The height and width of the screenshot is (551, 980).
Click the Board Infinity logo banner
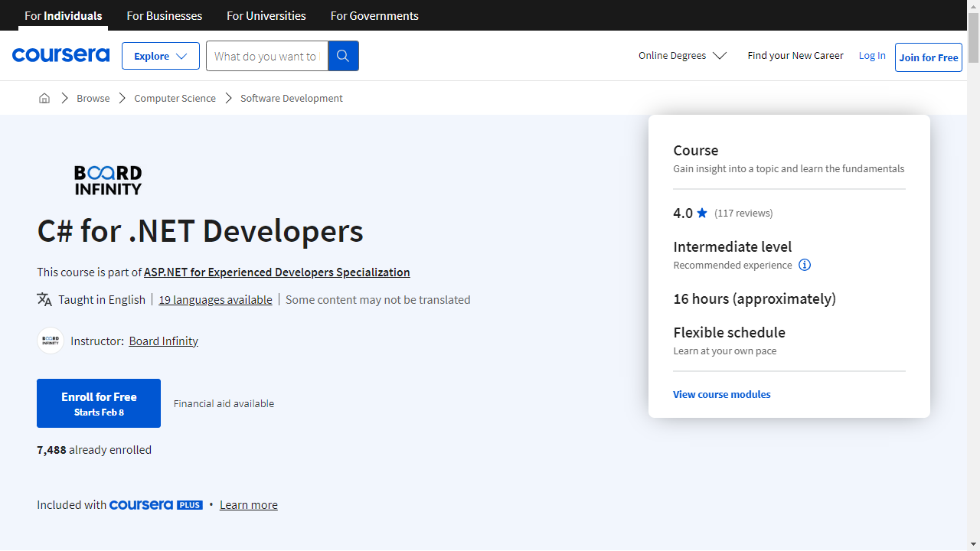pos(108,180)
